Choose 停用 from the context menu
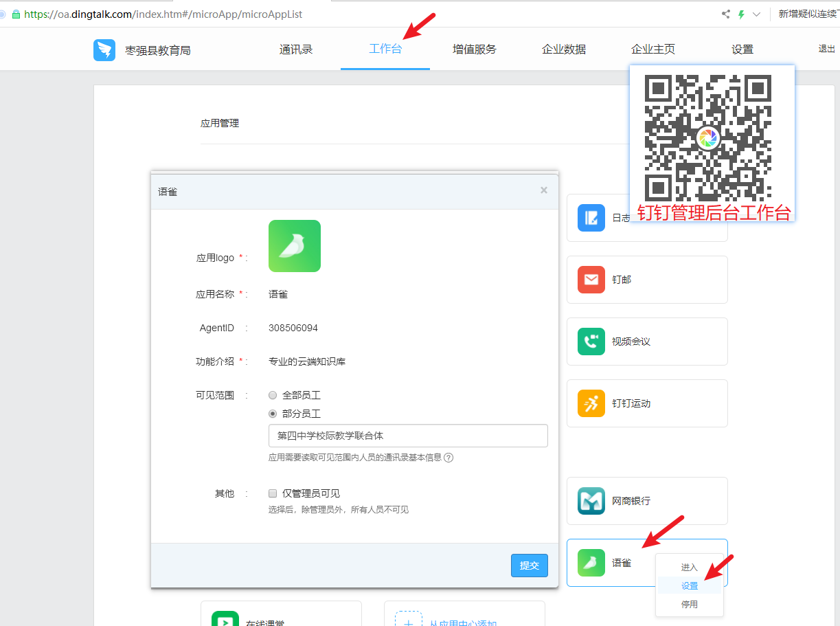The height and width of the screenshot is (626, 840). [690, 605]
